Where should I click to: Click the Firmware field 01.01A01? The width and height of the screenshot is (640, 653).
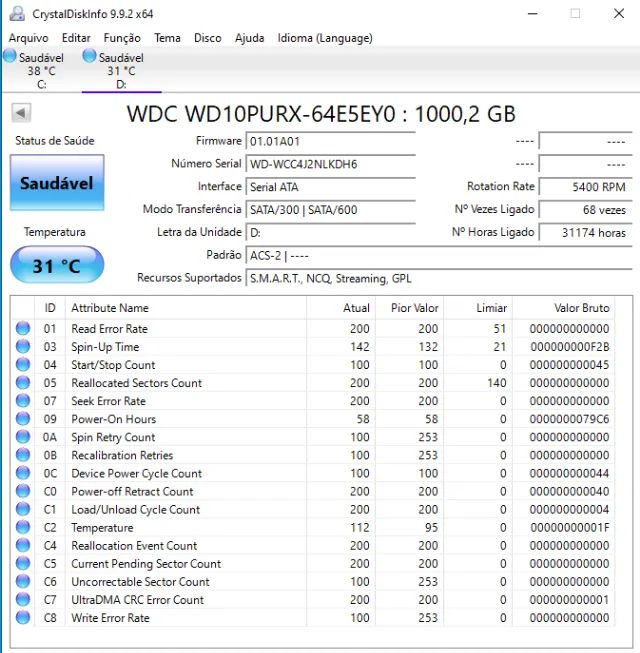[x=331, y=141]
